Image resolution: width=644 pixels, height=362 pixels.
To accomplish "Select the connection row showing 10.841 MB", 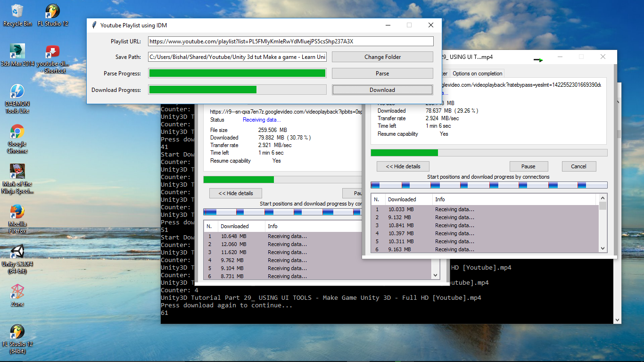I will 485,225.
